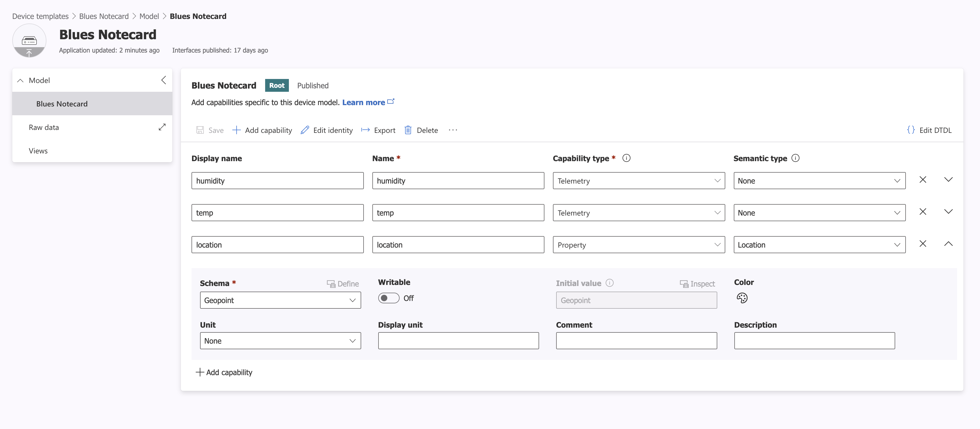Open temp Capability type dropdown
Image resolution: width=980 pixels, height=429 pixels.
639,213
